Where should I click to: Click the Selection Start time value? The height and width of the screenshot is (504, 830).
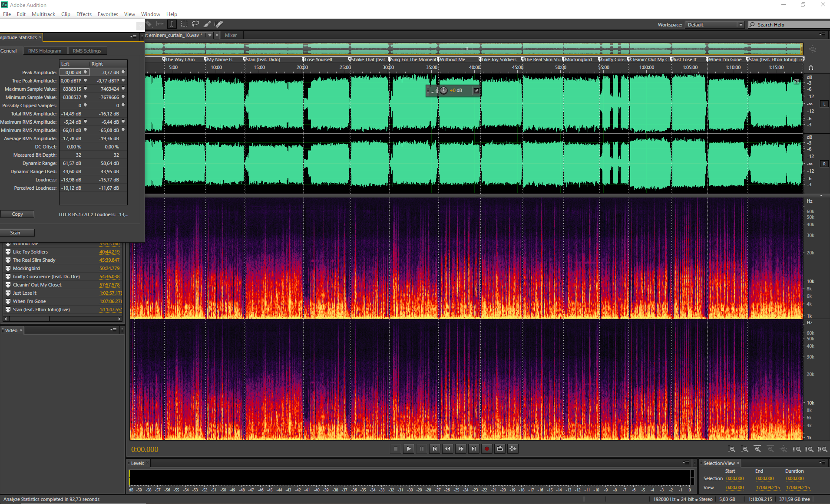click(735, 478)
